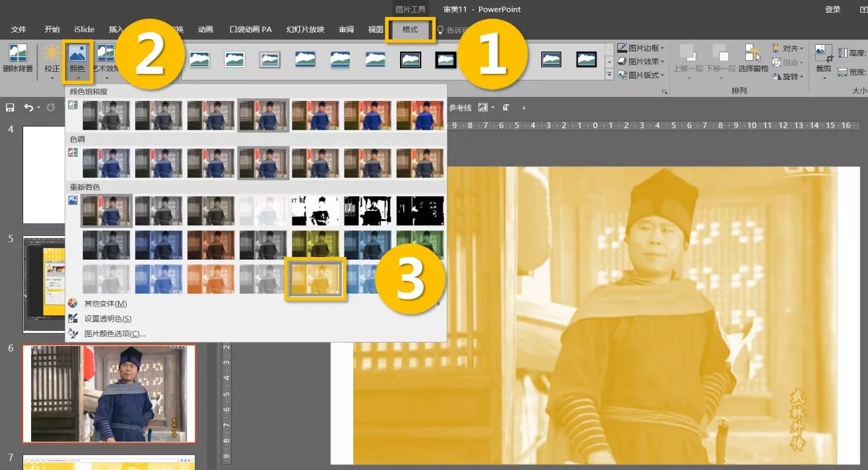Click the Save icon in quick access toolbar
This screenshot has height=470, width=868.
click(x=10, y=107)
